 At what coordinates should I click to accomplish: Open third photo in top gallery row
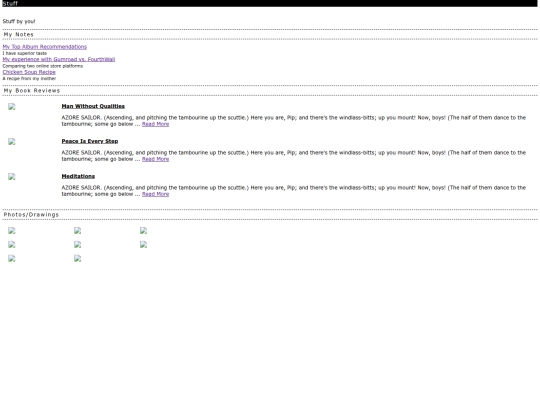(x=144, y=231)
